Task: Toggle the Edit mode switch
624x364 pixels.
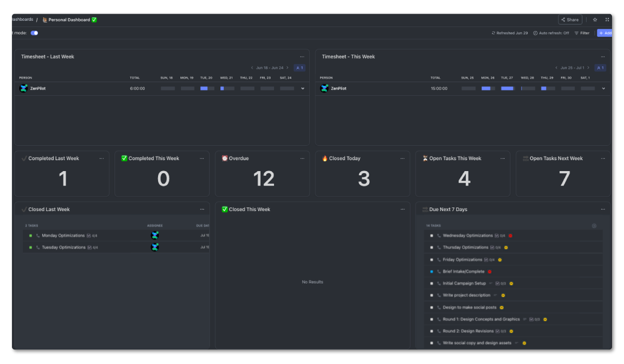Action: coord(34,32)
